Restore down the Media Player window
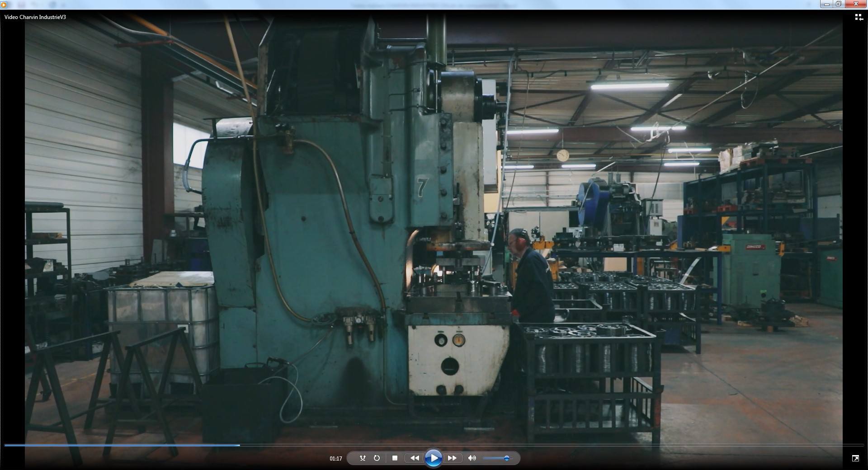 [x=838, y=4]
